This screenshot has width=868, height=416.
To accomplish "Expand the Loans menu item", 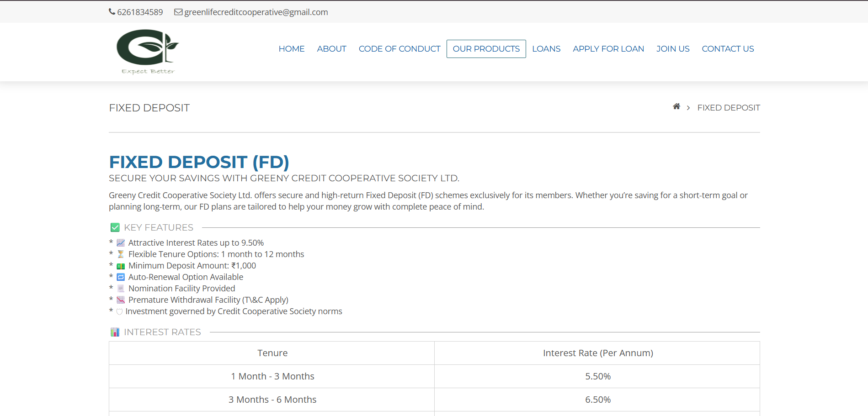I will (x=546, y=49).
